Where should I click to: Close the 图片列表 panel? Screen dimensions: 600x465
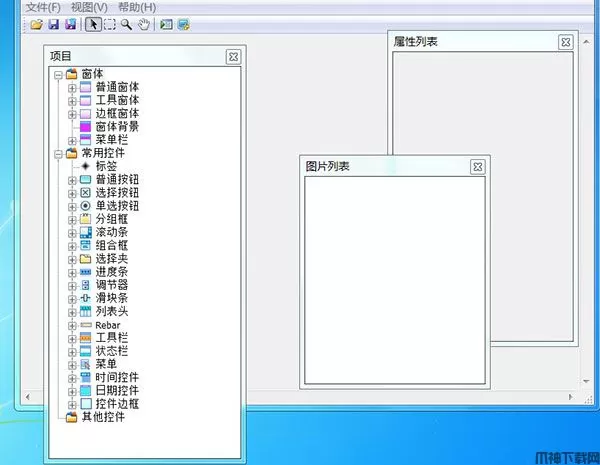click(476, 166)
